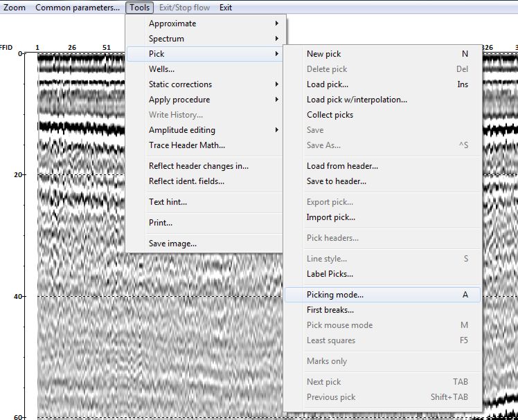
Task: Click the Exit menu item
Action: point(225,7)
